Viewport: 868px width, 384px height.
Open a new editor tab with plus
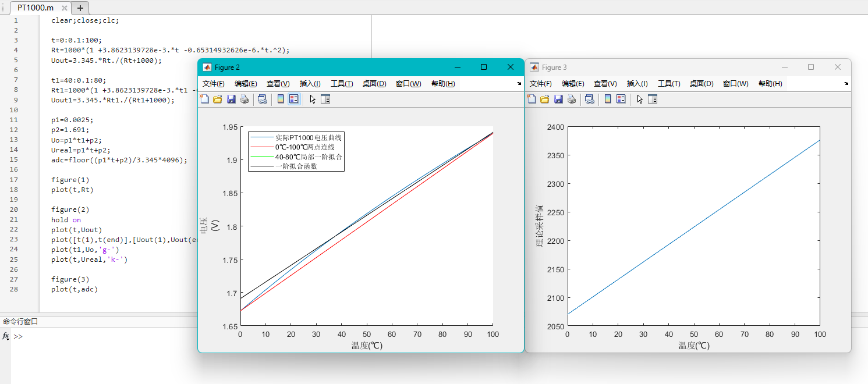[x=80, y=8]
